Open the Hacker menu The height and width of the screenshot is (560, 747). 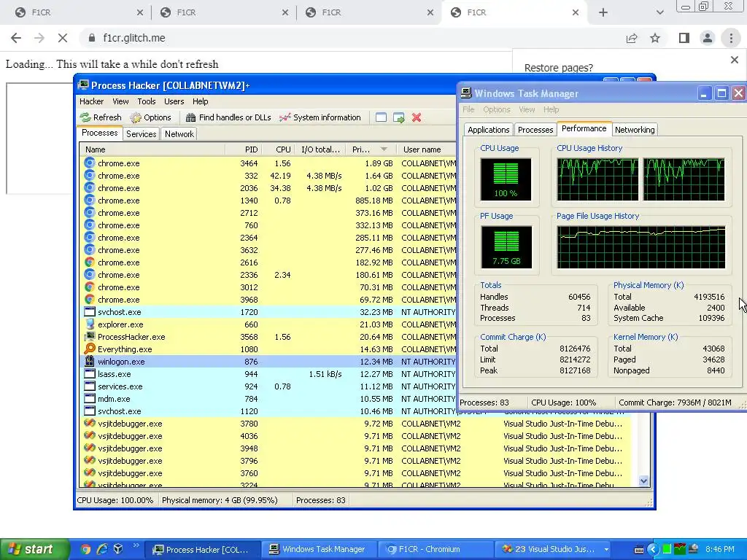[x=91, y=101]
